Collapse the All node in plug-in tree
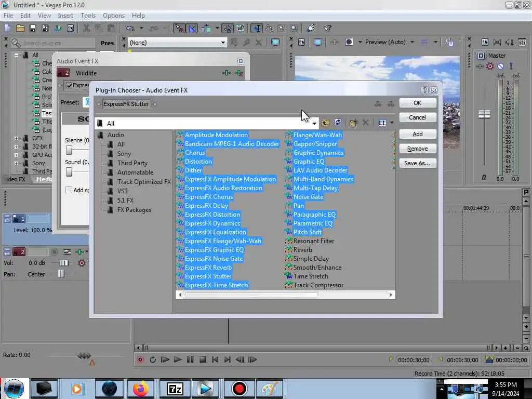This screenshot has height=399, width=532. (16, 55)
